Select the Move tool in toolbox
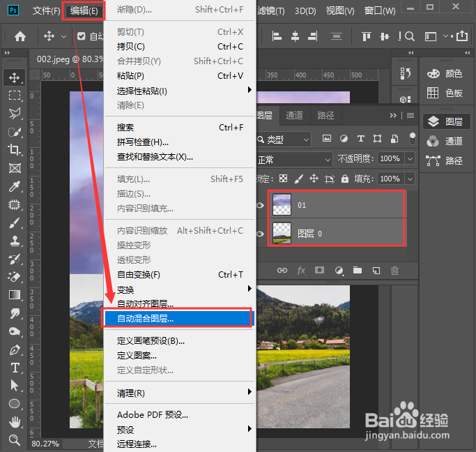The image size is (476, 452). coord(14,77)
